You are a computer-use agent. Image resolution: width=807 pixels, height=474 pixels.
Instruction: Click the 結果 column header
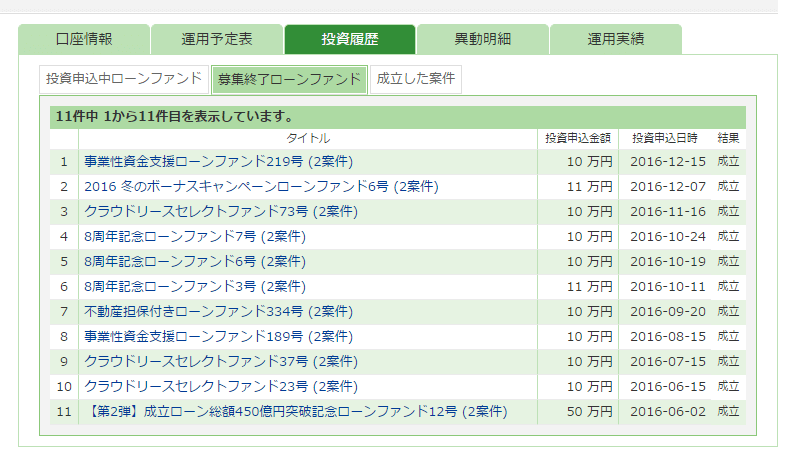728,138
